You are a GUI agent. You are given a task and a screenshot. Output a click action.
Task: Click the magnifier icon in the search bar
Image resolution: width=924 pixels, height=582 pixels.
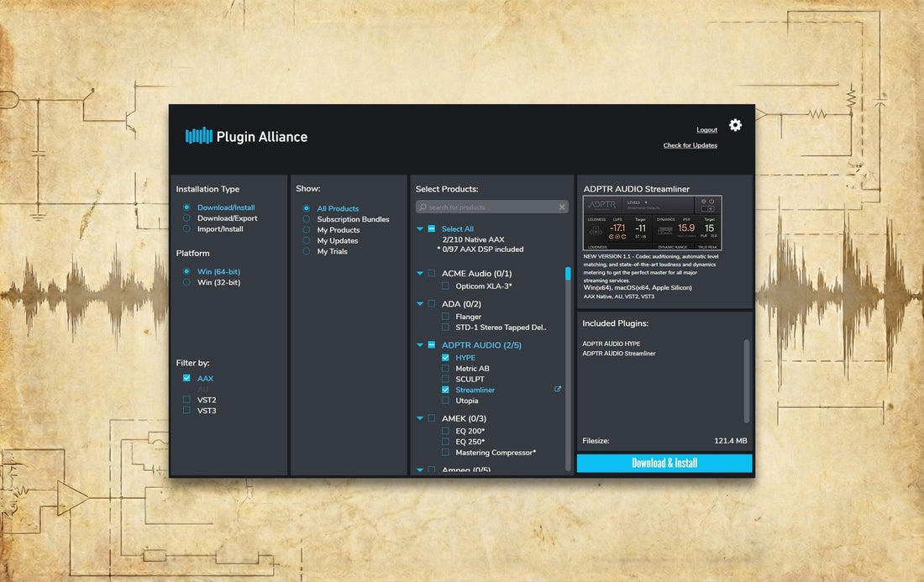(422, 207)
